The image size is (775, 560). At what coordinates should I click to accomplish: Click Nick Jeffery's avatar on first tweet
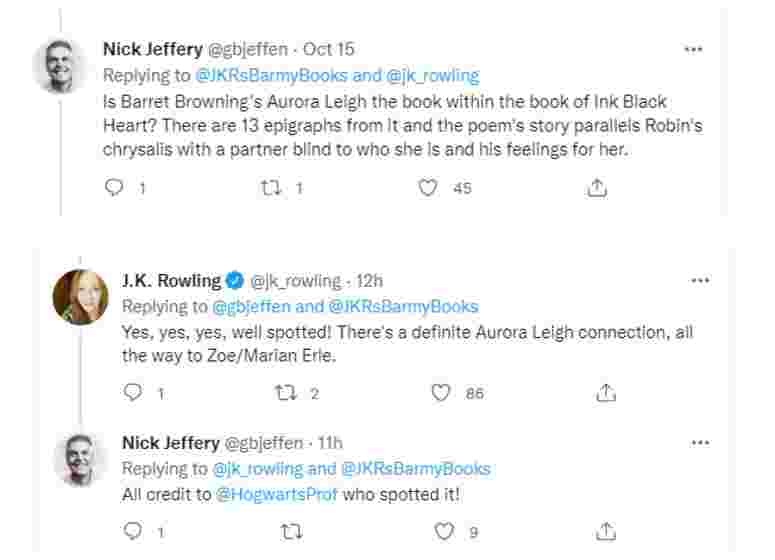61,66
